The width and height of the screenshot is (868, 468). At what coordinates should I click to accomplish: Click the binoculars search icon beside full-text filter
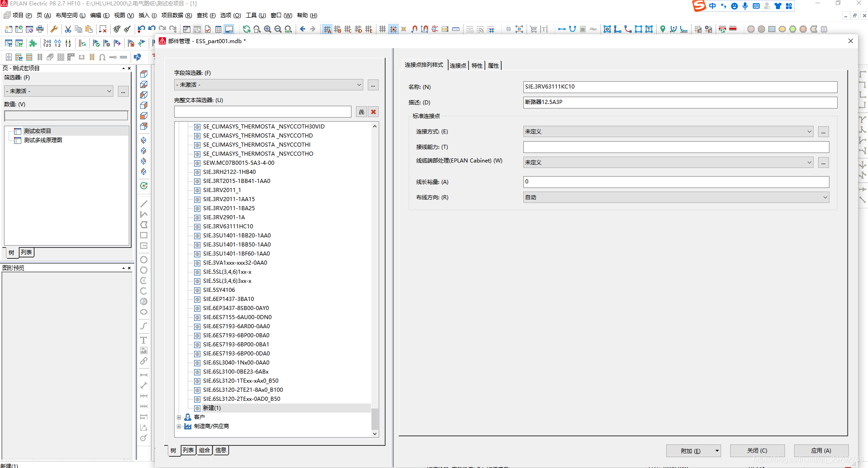pos(361,112)
